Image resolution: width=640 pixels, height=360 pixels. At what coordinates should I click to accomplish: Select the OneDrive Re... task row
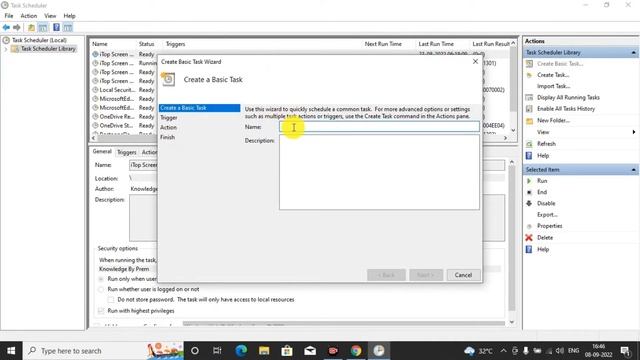coord(123,117)
